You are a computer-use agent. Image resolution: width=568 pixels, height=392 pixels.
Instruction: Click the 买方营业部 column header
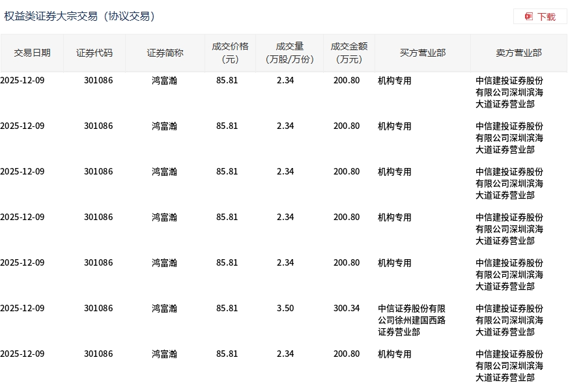423,53
